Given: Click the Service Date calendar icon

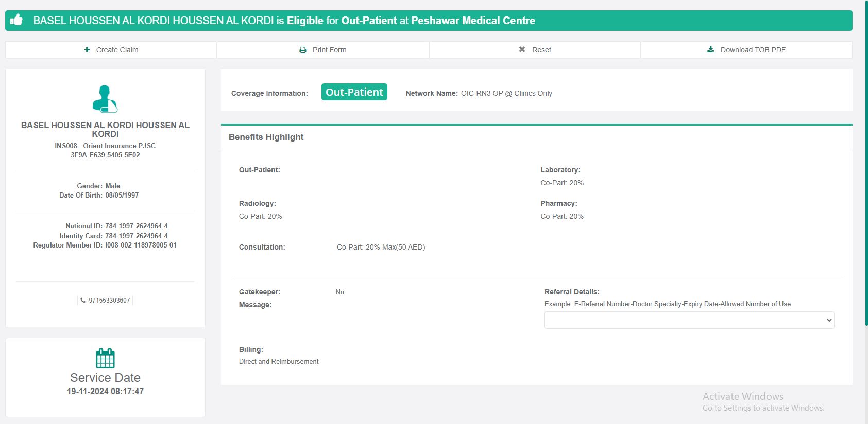Looking at the screenshot, I should click(105, 358).
